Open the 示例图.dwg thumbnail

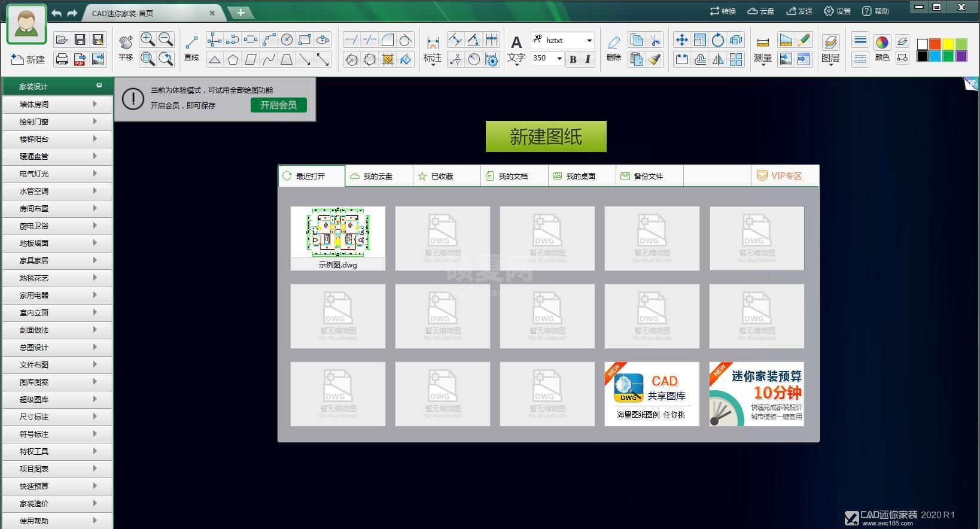point(338,238)
